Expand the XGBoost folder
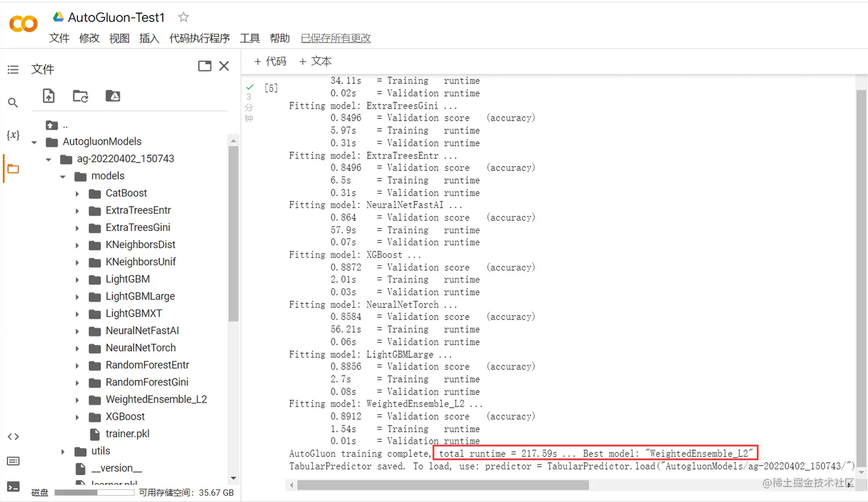The image size is (868, 502). (77, 418)
